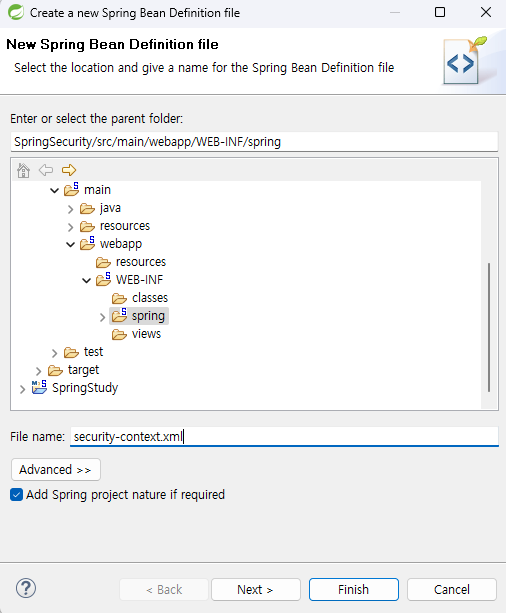Image resolution: width=506 pixels, height=613 pixels.
Task: Open the help question mark icon
Action: coord(26,588)
